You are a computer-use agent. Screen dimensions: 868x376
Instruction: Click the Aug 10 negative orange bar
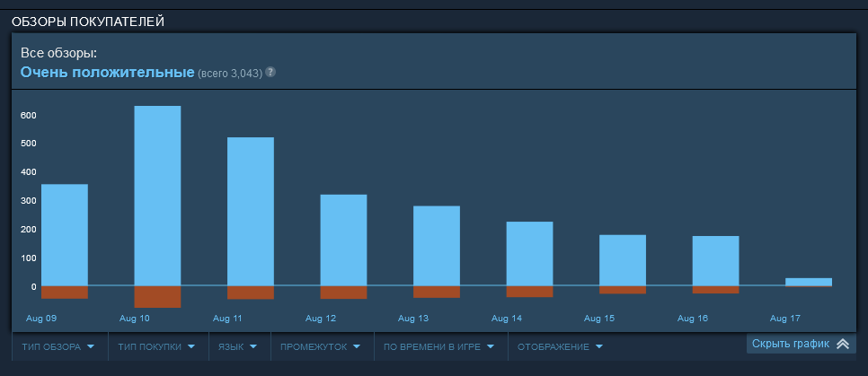[158, 297]
